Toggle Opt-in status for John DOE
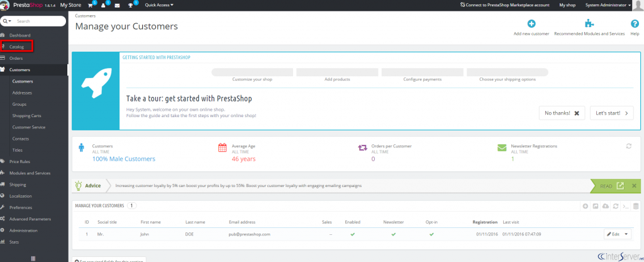644x262 pixels. tap(431, 234)
